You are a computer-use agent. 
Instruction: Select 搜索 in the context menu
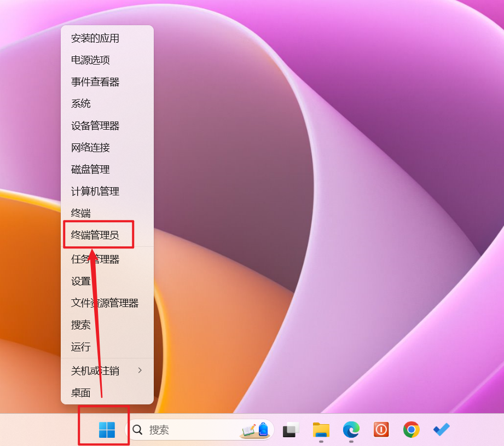tap(107, 325)
